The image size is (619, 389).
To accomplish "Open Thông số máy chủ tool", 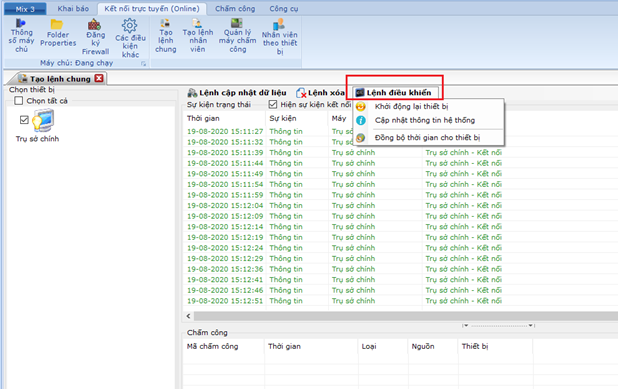I will [x=21, y=36].
